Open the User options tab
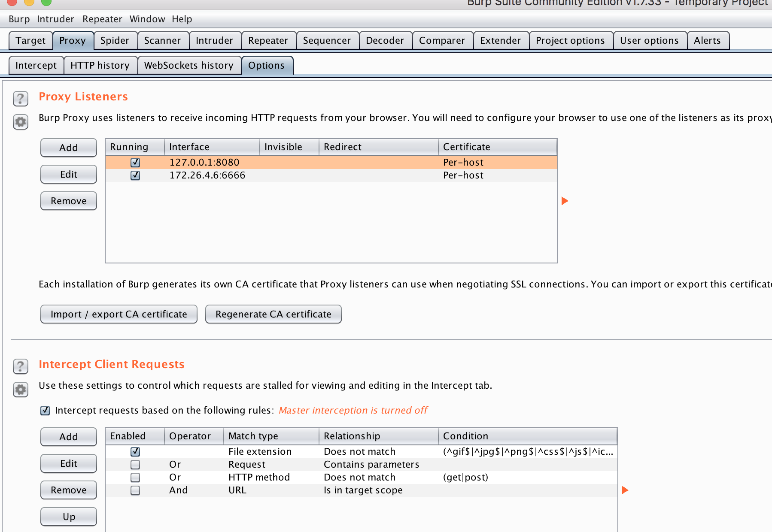The image size is (772, 532). (x=649, y=40)
